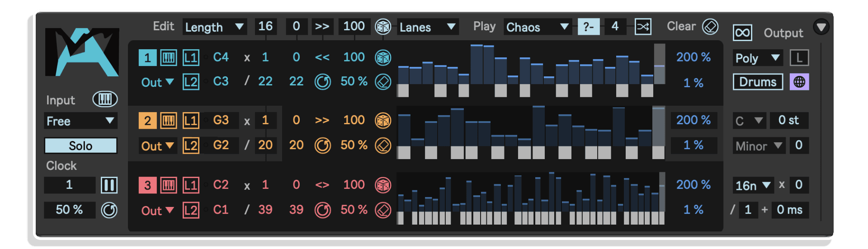868x249 pixels.
Task: Click lane 1 blue keyboard icon
Action: tap(169, 58)
